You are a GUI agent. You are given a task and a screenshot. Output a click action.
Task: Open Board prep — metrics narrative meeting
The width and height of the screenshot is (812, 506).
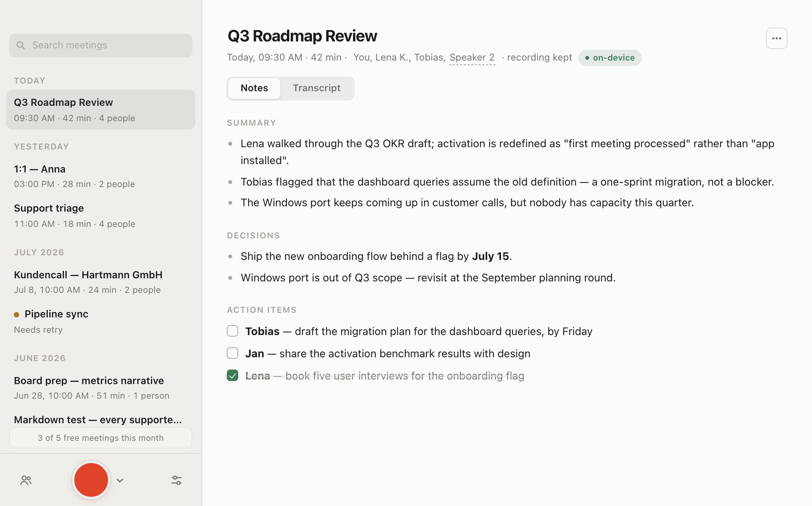[101, 388]
